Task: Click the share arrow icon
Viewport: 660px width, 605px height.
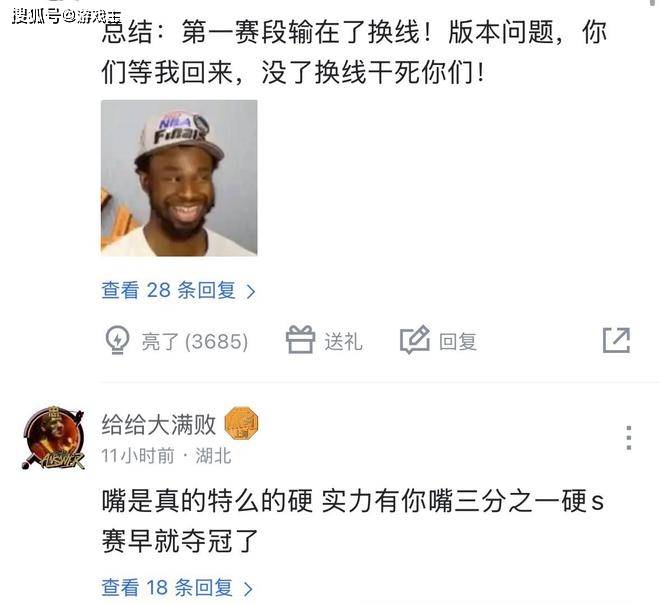Action: (616, 340)
